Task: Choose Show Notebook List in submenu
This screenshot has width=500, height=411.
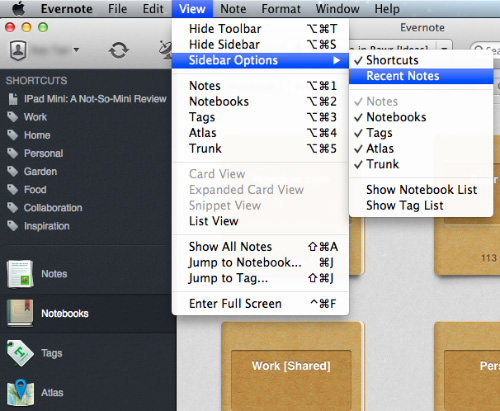Action: (x=421, y=190)
